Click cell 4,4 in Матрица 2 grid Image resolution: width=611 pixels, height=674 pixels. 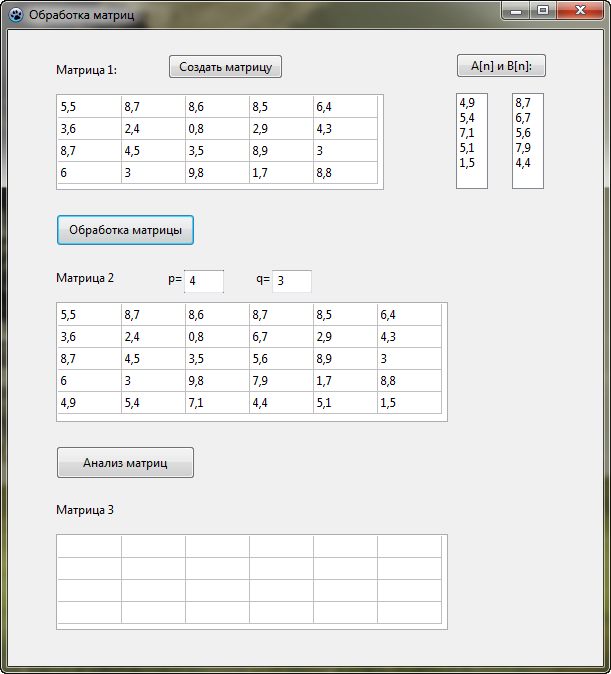(282, 402)
